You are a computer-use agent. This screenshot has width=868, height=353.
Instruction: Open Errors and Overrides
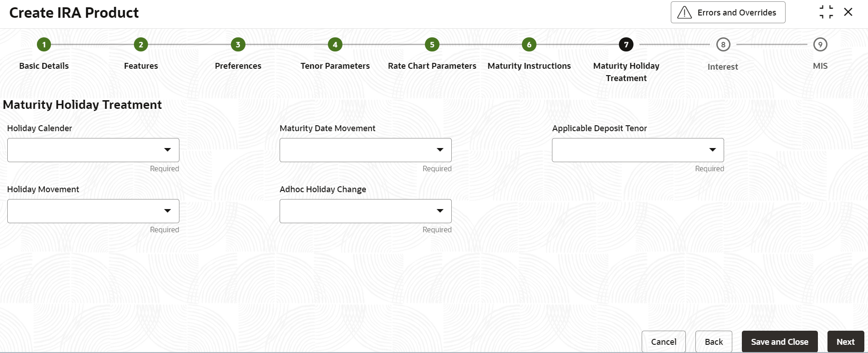[728, 12]
